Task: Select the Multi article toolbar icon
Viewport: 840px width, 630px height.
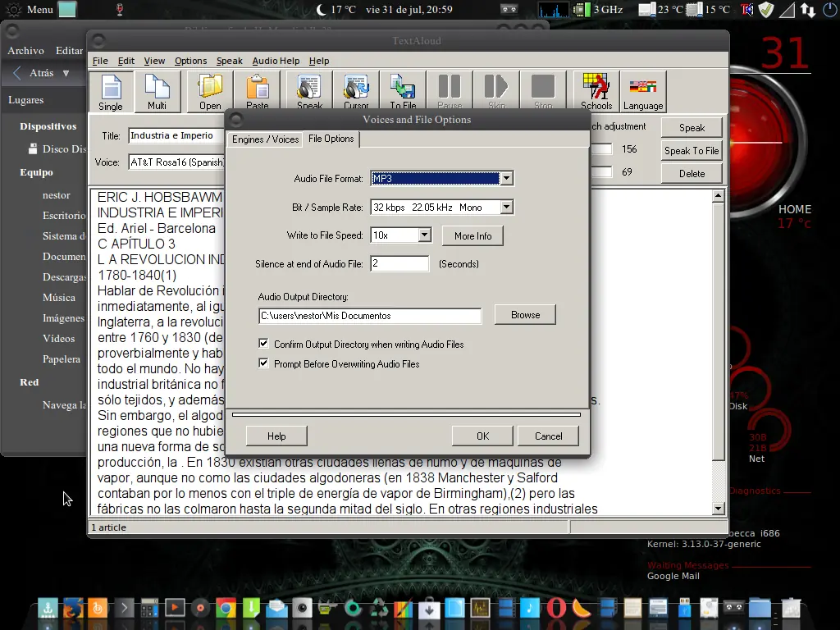Action: 157,91
